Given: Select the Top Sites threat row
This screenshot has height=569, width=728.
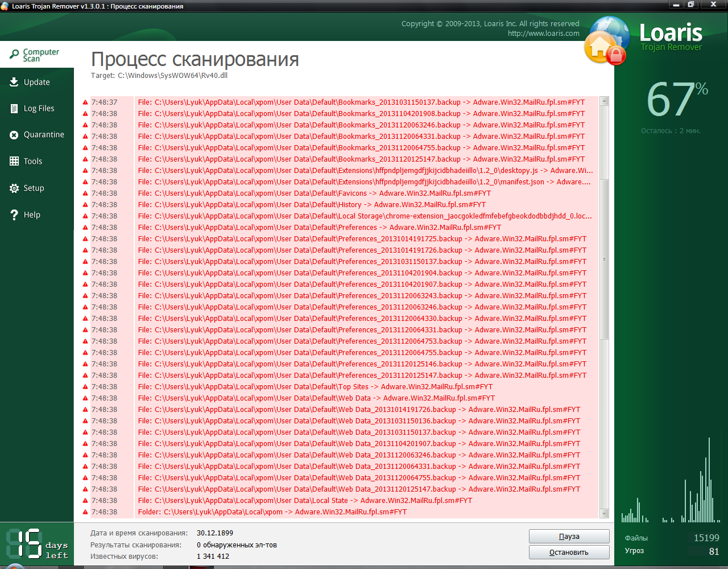Looking at the screenshot, I should [x=340, y=387].
